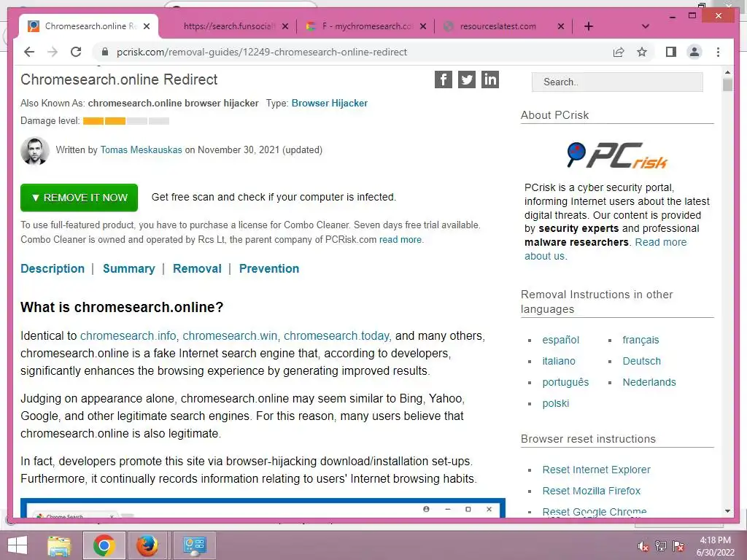The width and height of the screenshot is (747, 560).
Task: Choose Nederlands removal instructions
Action: pos(649,382)
